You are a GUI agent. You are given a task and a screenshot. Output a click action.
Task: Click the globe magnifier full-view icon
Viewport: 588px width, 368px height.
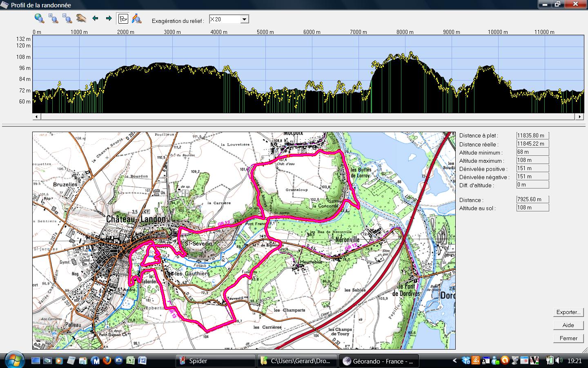(39, 18)
